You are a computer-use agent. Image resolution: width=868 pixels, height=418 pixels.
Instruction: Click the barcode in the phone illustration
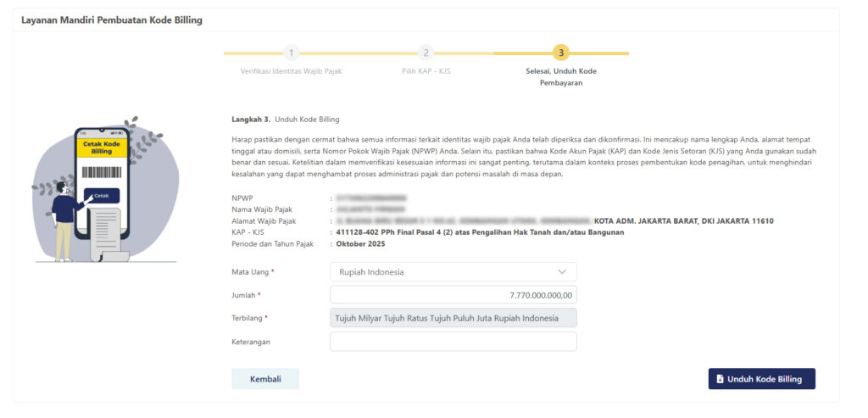pos(101,170)
